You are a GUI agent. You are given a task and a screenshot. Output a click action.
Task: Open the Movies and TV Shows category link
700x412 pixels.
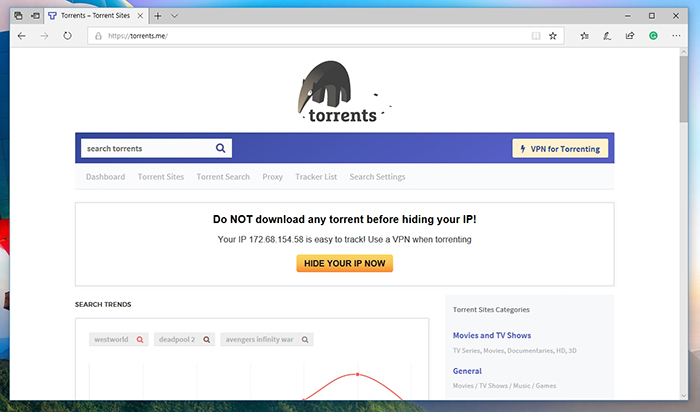coord(492,335)
